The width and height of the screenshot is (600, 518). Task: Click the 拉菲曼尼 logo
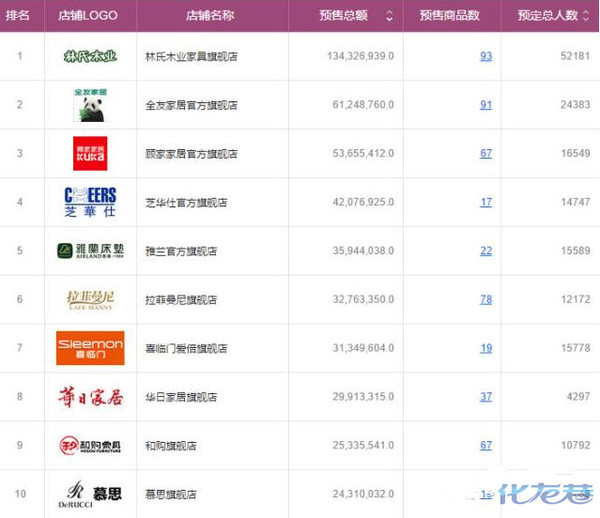tap(90, 300)
